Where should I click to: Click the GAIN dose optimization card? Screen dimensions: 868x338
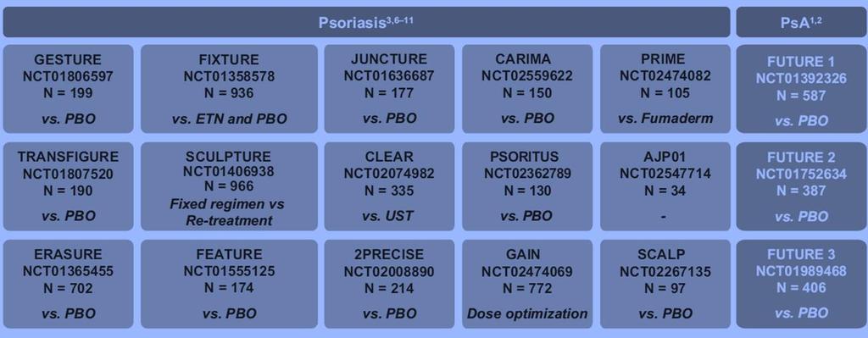point(527,284)
